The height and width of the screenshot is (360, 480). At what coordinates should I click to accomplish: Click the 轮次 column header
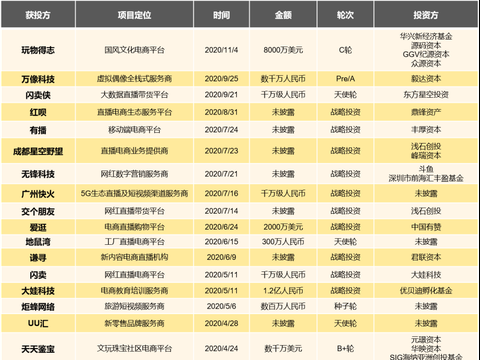(345, 15)
